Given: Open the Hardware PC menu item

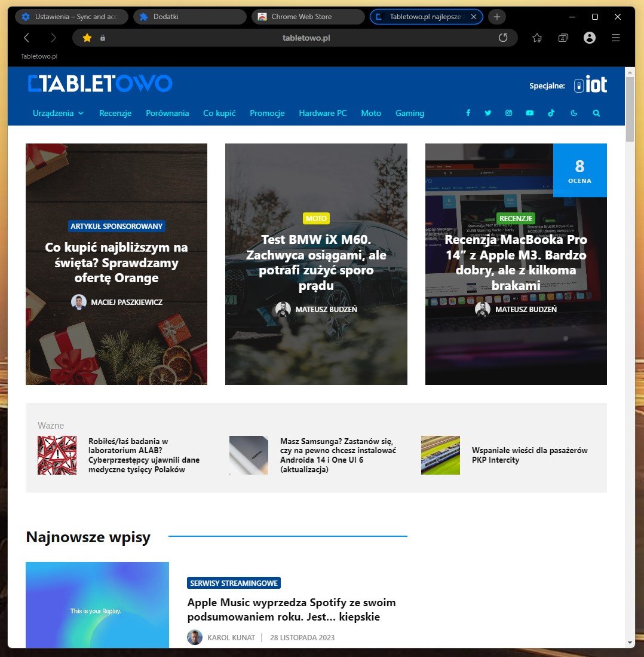Looking at the screenshot, I should click(x=323, y=113).
